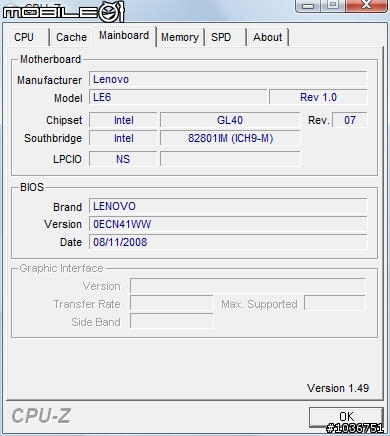The height and width of the screenshot is (436, 390).
Task: Click the LPCIO label
Action: coord(67,159)
